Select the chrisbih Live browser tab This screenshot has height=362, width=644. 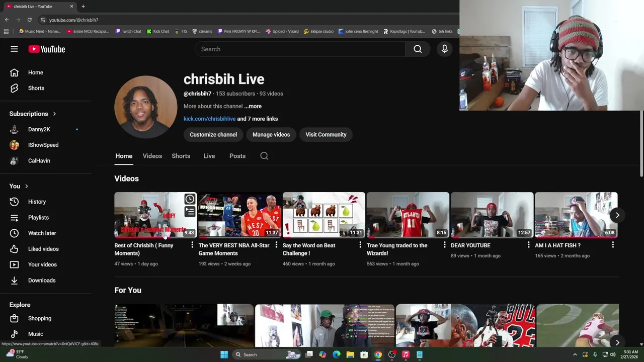tap(39, 7)
